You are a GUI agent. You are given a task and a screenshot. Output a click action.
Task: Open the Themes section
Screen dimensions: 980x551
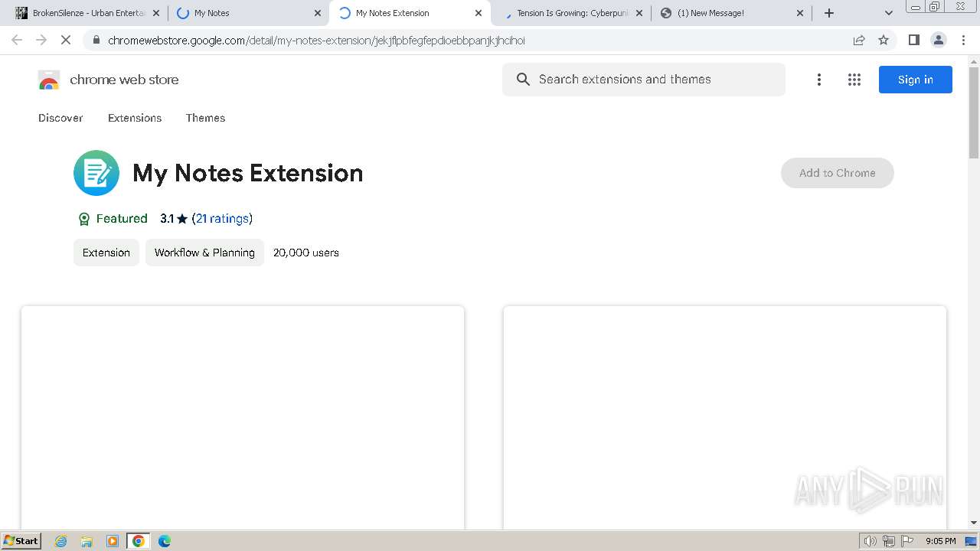(205, 118)
